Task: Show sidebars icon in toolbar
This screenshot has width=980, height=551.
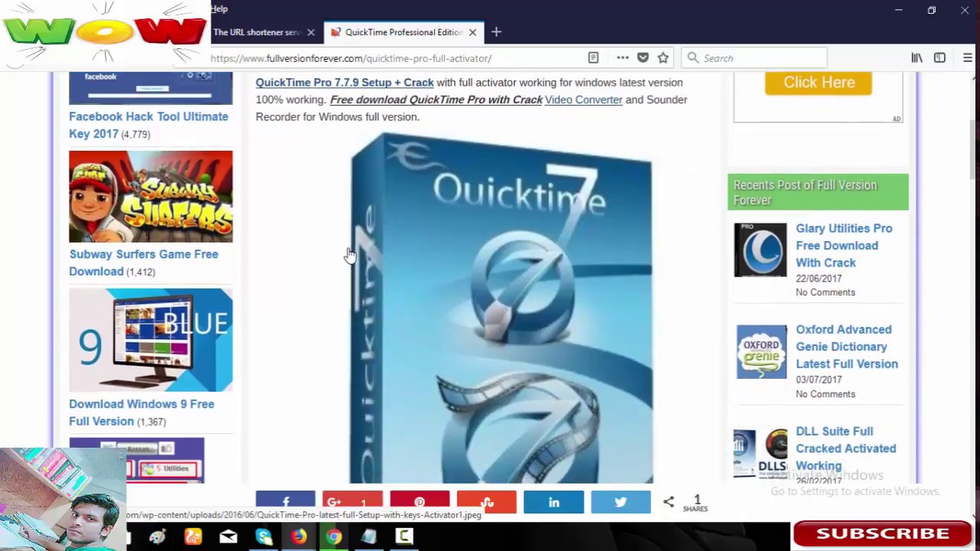Action: [x=939, y=58]
